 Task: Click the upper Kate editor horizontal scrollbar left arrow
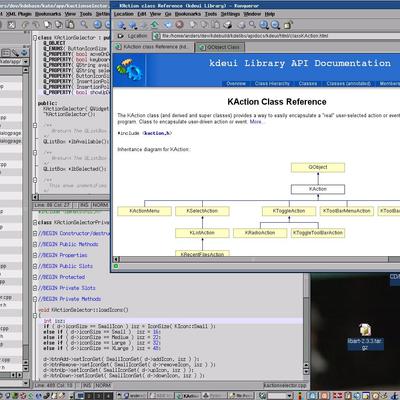coord(35,197)
